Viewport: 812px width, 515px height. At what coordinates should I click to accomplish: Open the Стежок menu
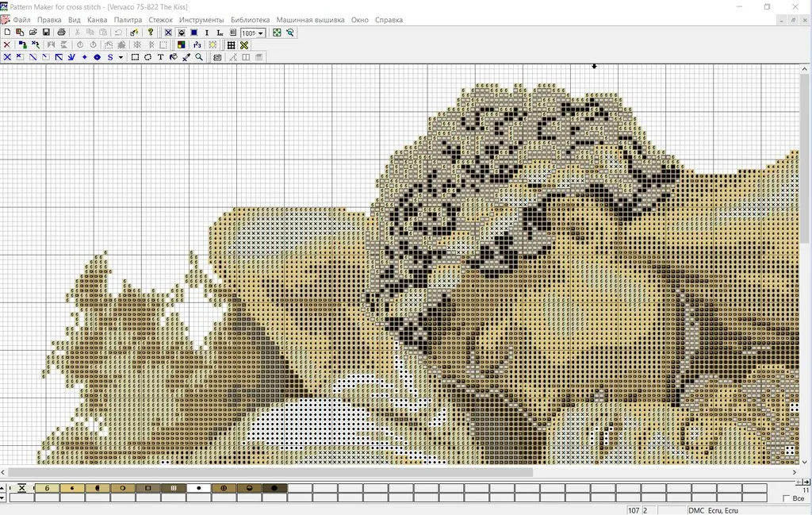pos(160,20)
